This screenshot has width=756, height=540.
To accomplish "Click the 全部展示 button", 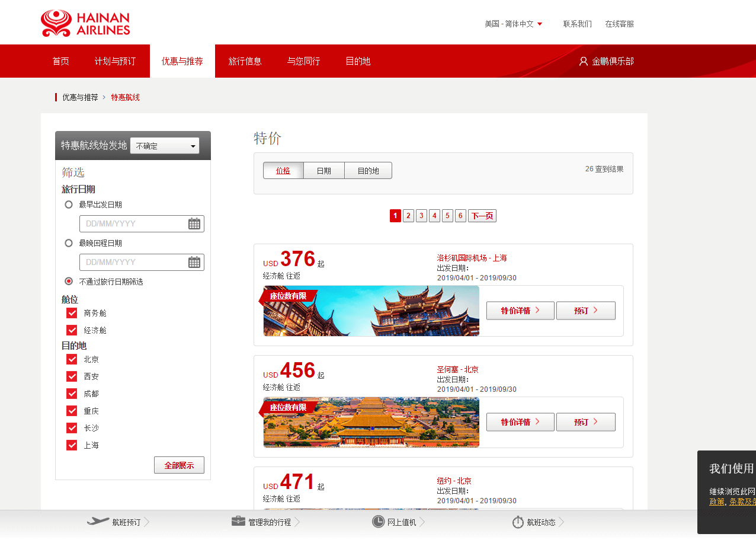I will point(179,465).
